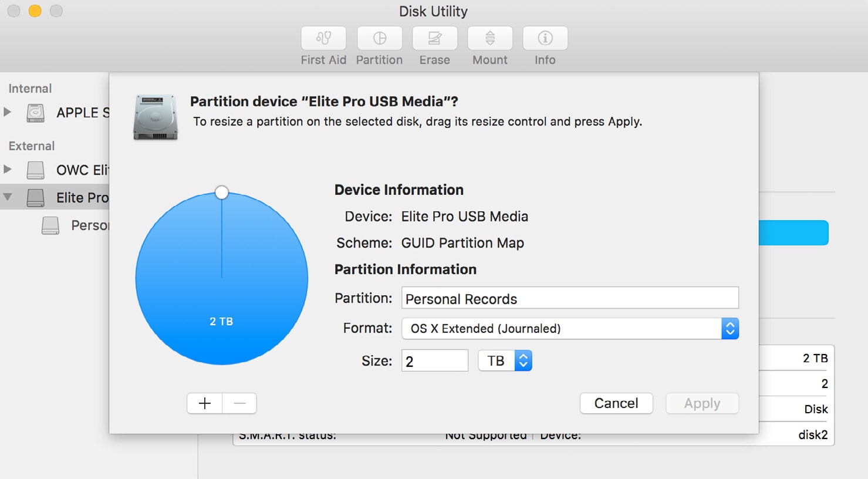Open the TB size unit dropdown
This screenshot has height=479, width=868.
click(522, 360)
